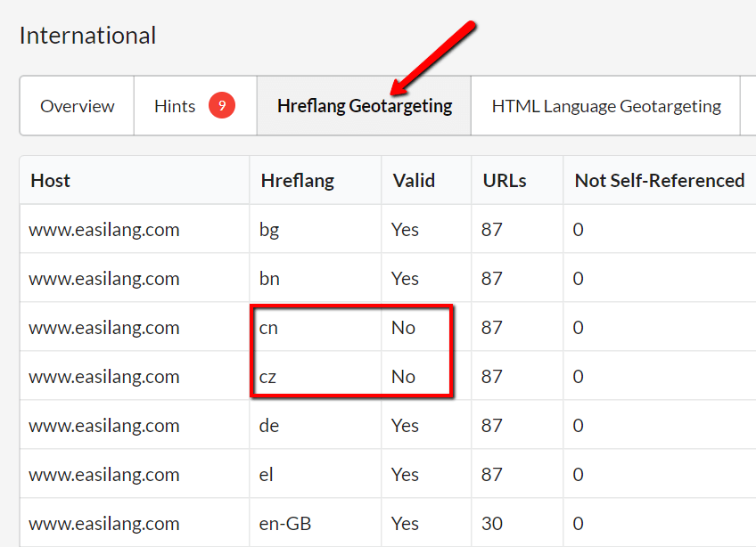756x547 pixels.
Task: Click Not Self-Referenced 0 in bn row
Action: (578, 279)
